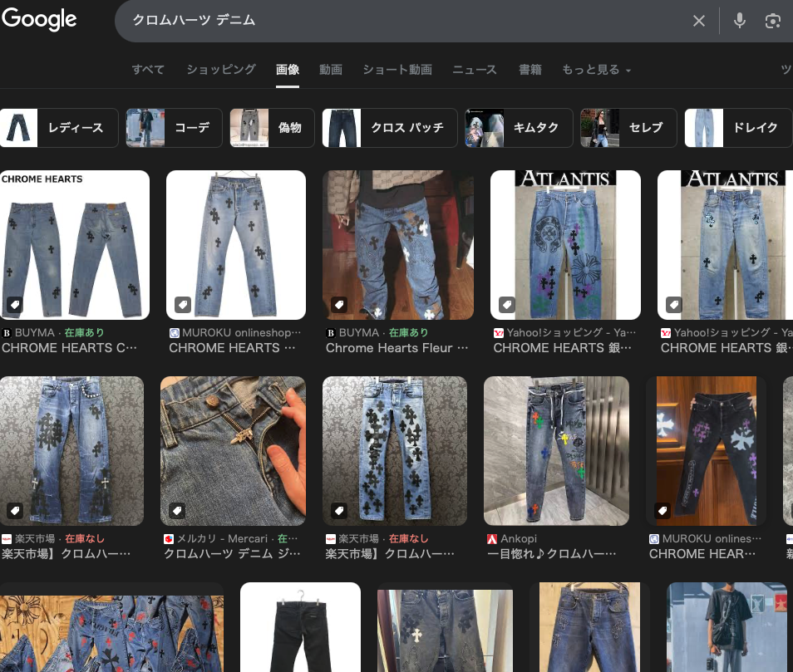
Task: Select the 画像 tab
Action: point(288,70)
